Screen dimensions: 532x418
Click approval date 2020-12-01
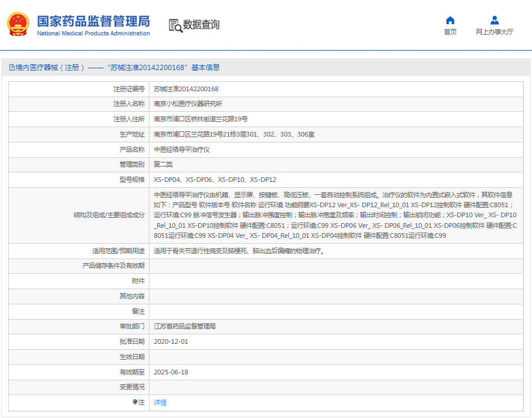click(x=171, y=341)
